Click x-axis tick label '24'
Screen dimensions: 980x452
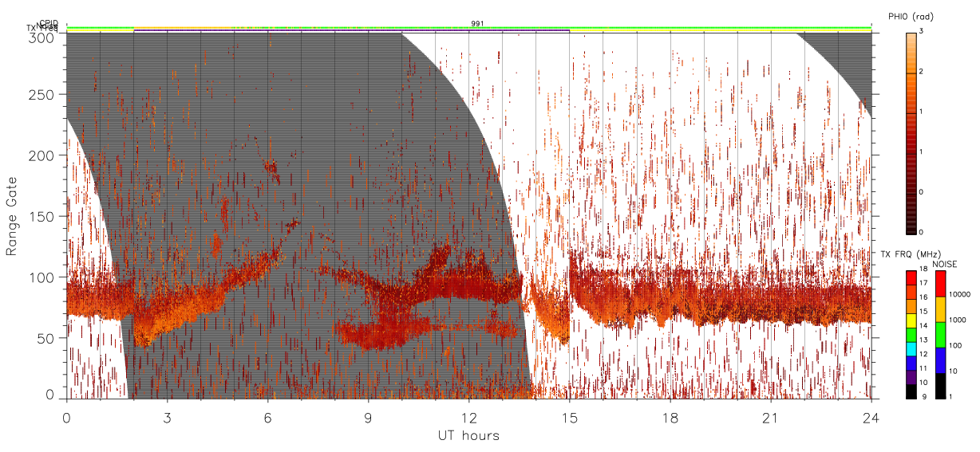click(x=871, y=418)
